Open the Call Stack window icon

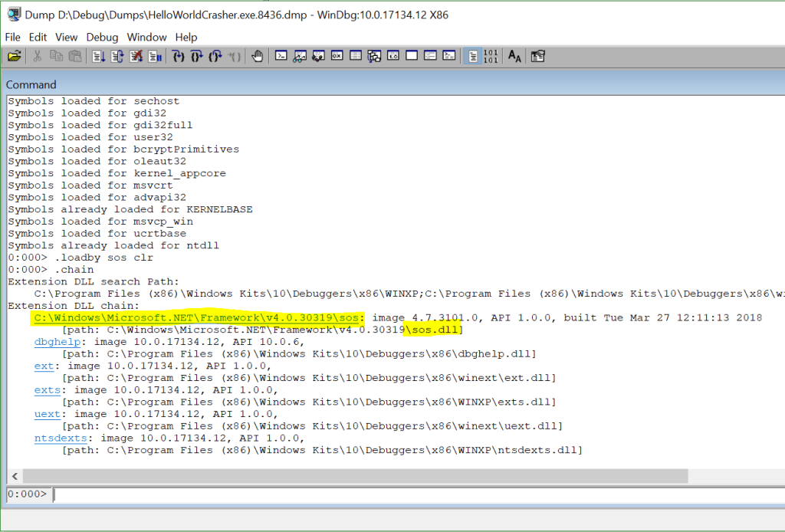coord(373,55)
